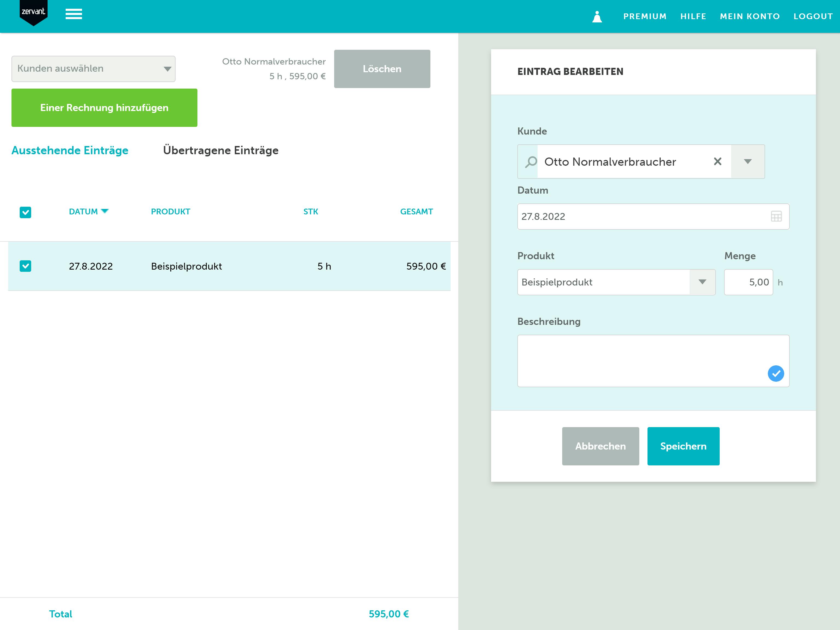This screenshot has height=630, width=840.
Task: Select the Ausstehende Einträge tab
Action: (70, 150)
